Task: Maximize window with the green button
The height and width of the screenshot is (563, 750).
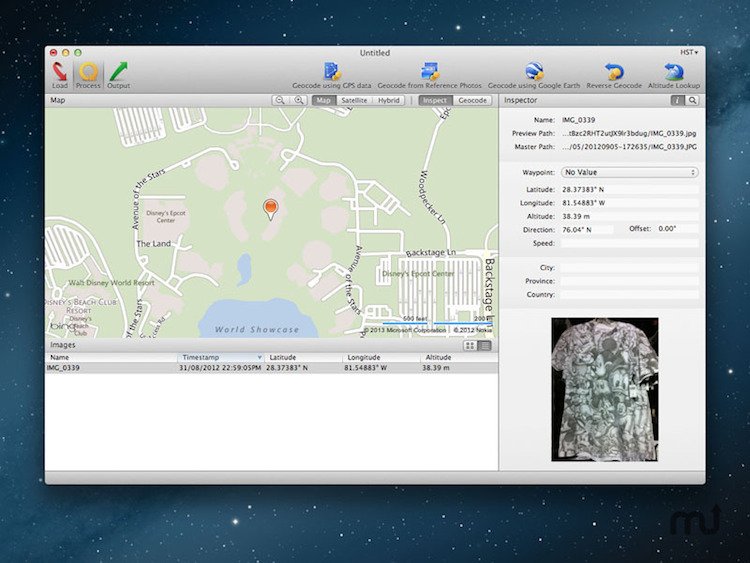Action: pyautogui.click(x=77, y=53)
